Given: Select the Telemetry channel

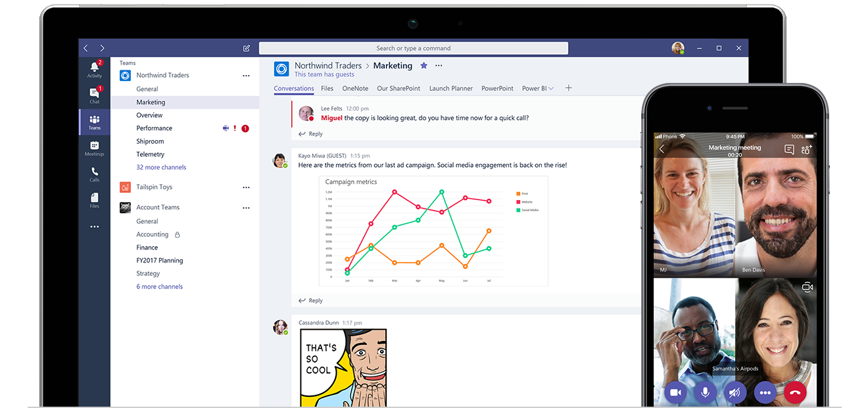Looking at the screenshot, I should pyautogui.click(x=151, y=154).
